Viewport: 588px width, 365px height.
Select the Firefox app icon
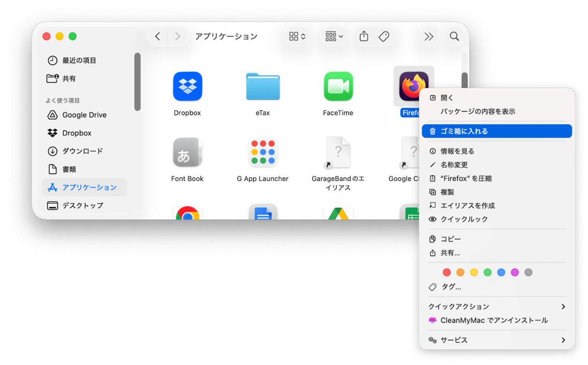point(414,86)
